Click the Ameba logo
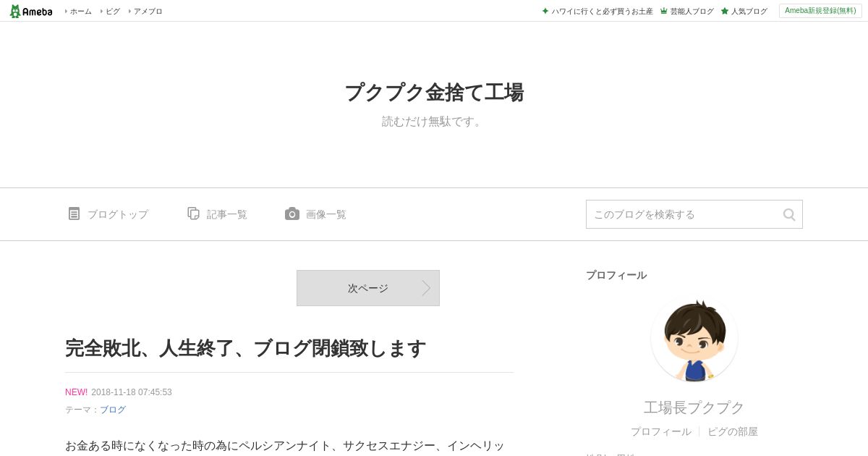The image size is (868, 456). (30, 11)
